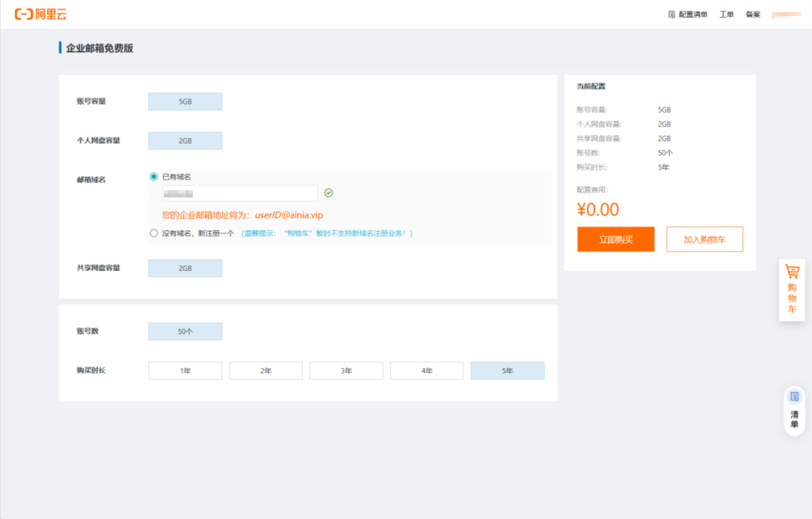Click the userID@ainia.vip email address text
Screen dimensions: 812x519
289,215
